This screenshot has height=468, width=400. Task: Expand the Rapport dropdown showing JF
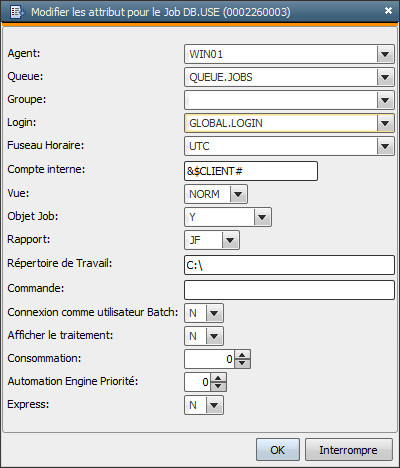click(230, 240)
